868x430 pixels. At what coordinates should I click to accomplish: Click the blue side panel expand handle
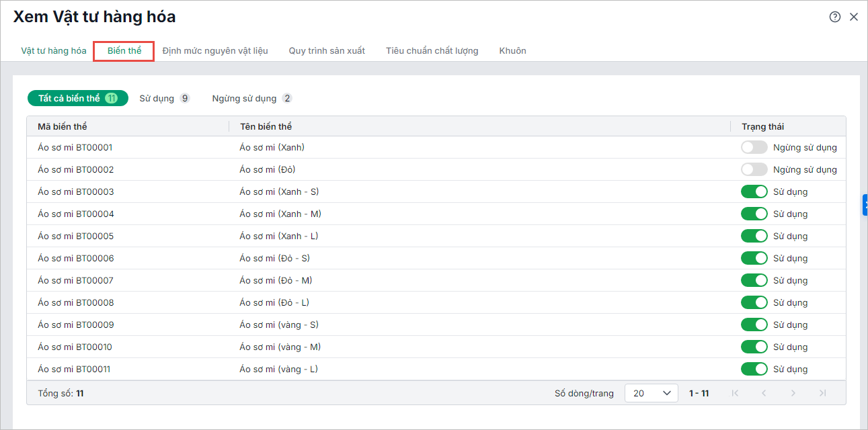(865, 205)
